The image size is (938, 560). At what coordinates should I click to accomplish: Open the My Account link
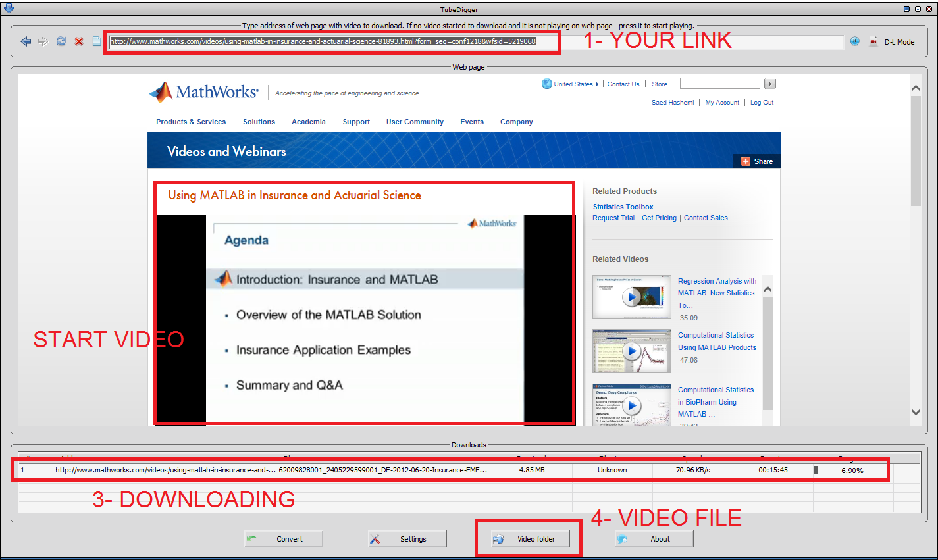722,103
